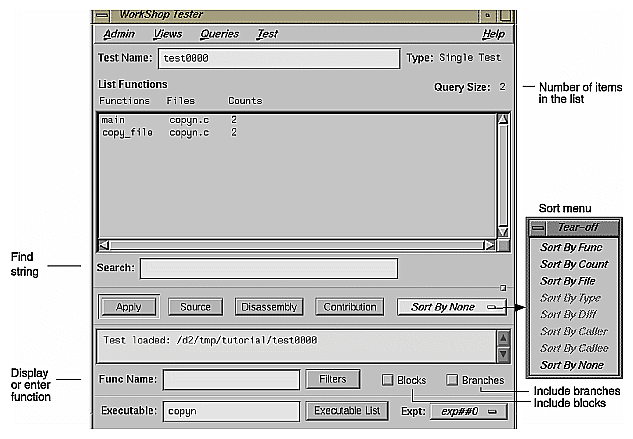Screen dimensions: 633x439
Task: Click the message area scroll up arrow
Action: [x=503, y=338]
